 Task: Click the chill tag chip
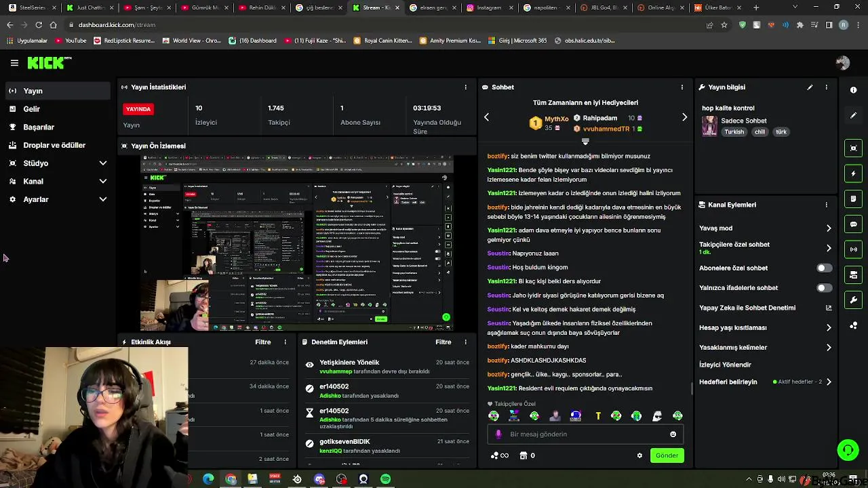coord(759,132)
